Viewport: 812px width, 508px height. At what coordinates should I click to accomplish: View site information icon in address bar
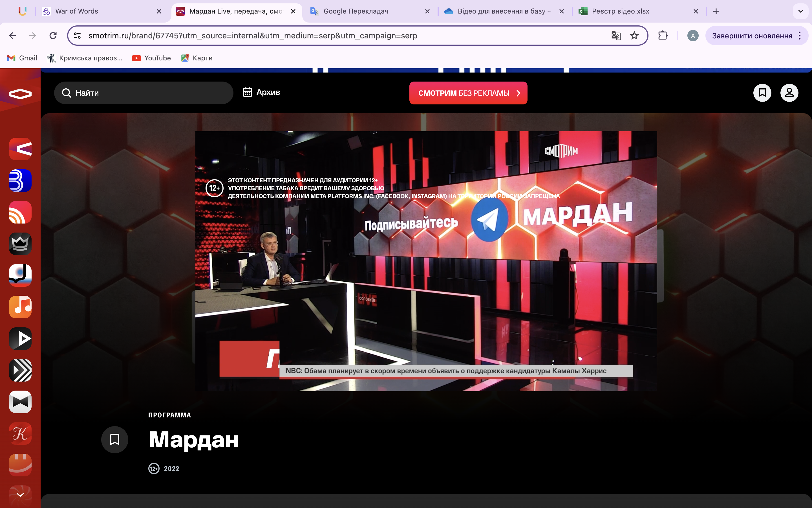coord(77,36)
